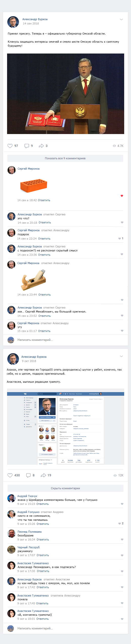Click comment icon showing 8 on second post

pos(29,475)
